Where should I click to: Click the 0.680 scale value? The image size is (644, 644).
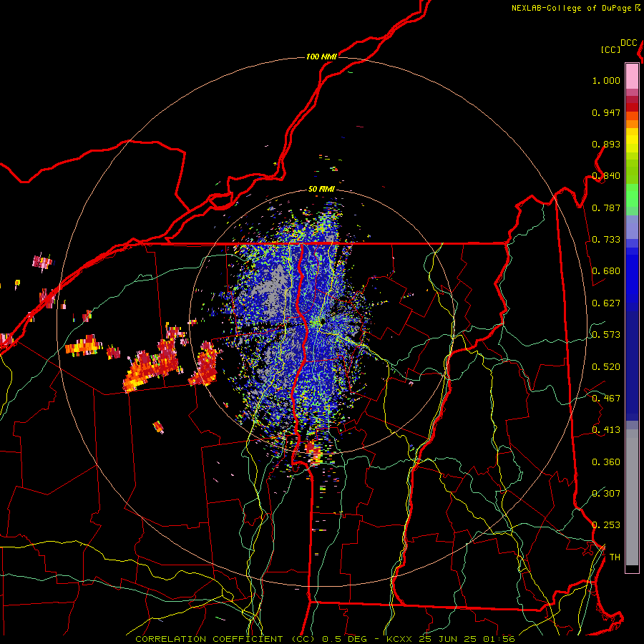606,271
